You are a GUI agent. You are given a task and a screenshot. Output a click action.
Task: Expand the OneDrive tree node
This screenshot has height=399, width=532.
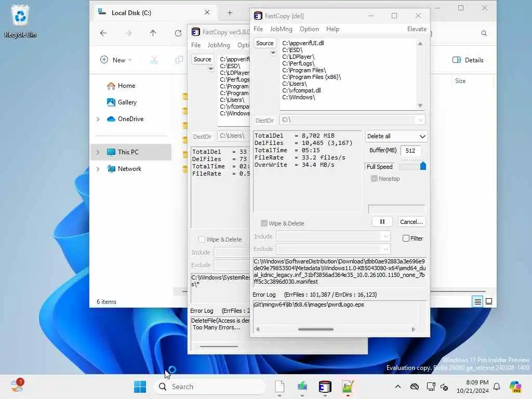pos(98,119)
